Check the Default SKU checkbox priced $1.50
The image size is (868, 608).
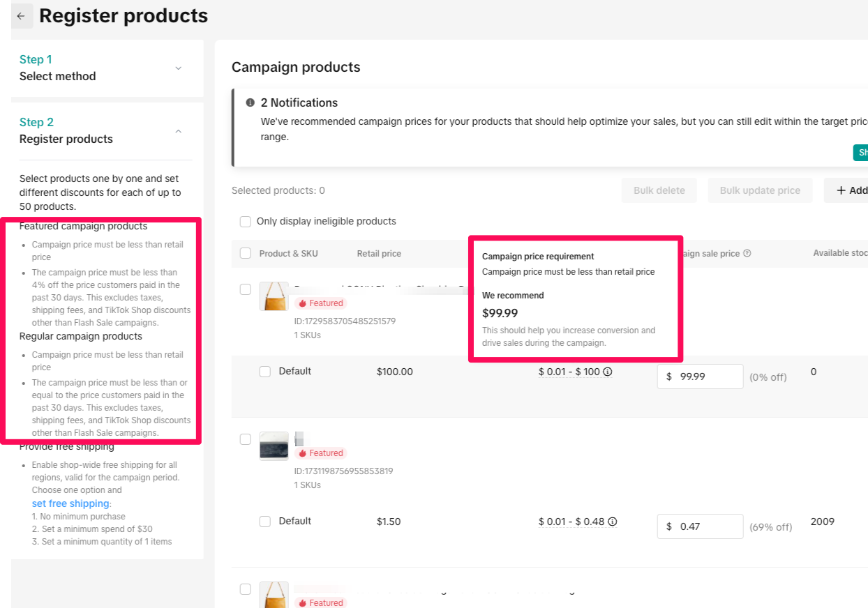coord(265,522)
